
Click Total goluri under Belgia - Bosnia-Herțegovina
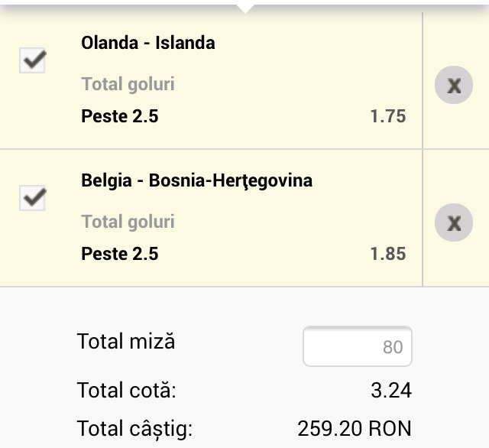click(x=128, y=222)
